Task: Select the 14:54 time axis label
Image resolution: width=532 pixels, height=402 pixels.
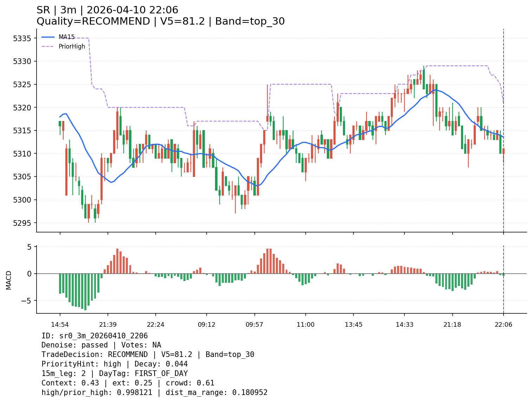Action: (60, 325)
